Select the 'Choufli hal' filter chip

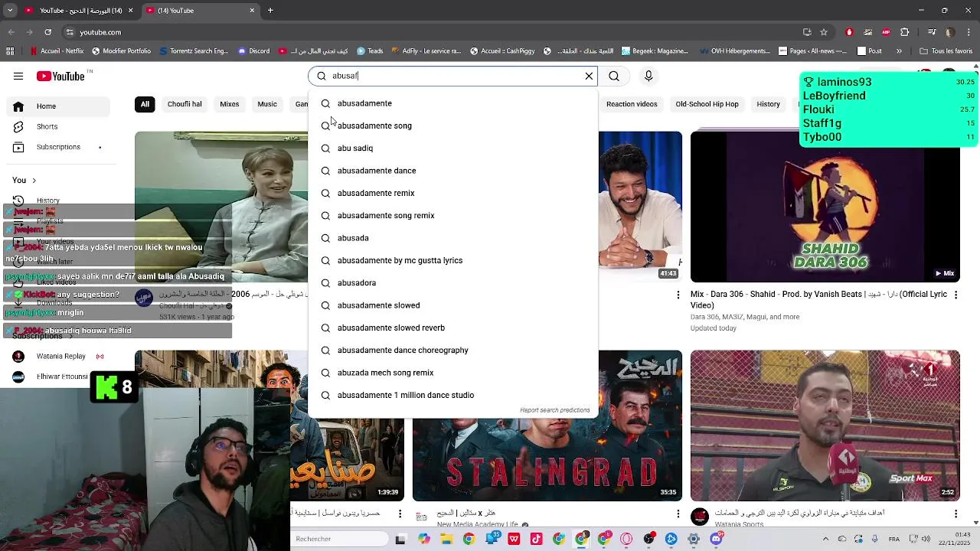tap(185, 104)
